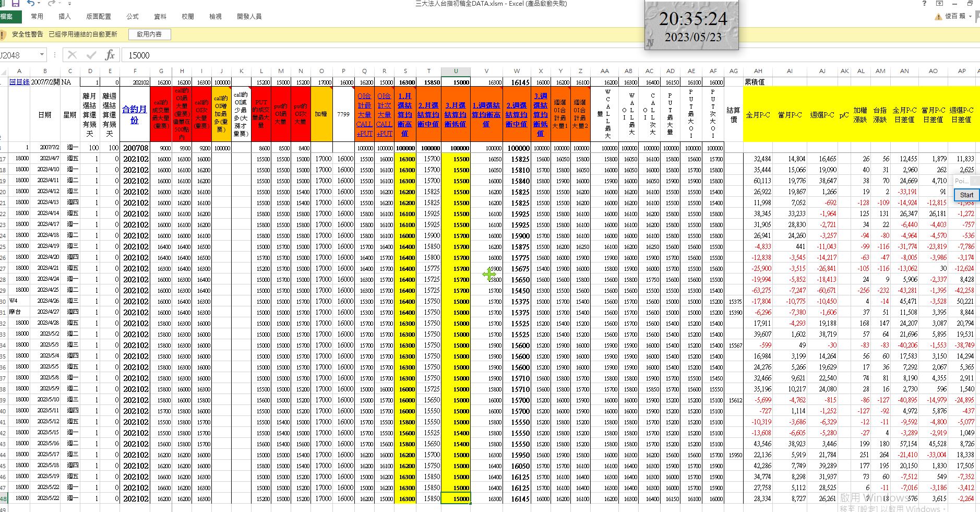
Task: Switch to the 資料 ribbon tab
Action: click(160, 17)
